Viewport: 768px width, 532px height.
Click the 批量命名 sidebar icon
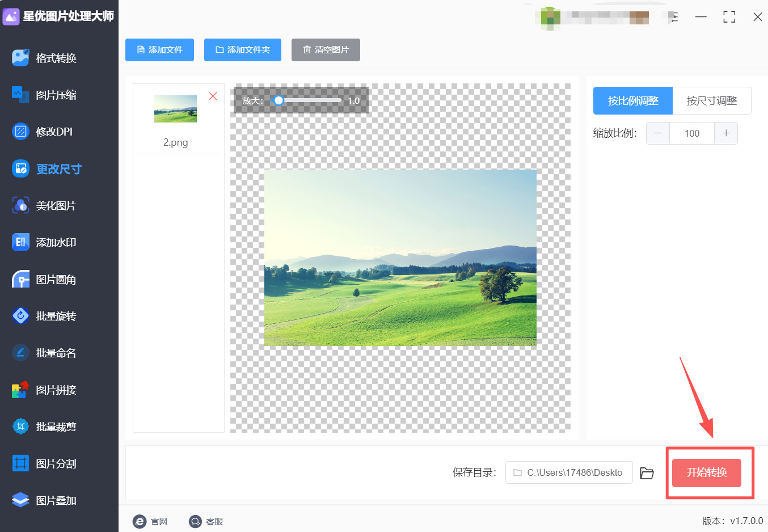pos(20,353)
